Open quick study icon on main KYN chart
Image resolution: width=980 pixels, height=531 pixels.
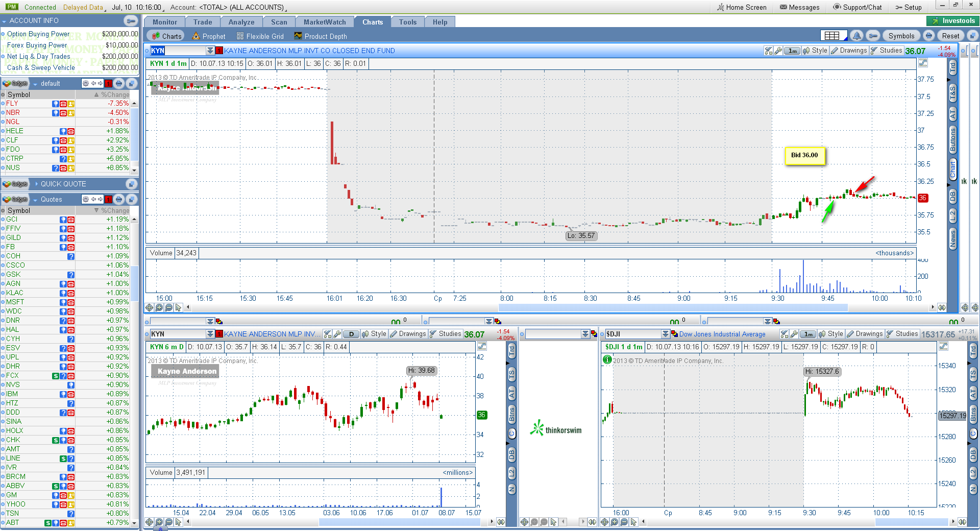[769, 51]
